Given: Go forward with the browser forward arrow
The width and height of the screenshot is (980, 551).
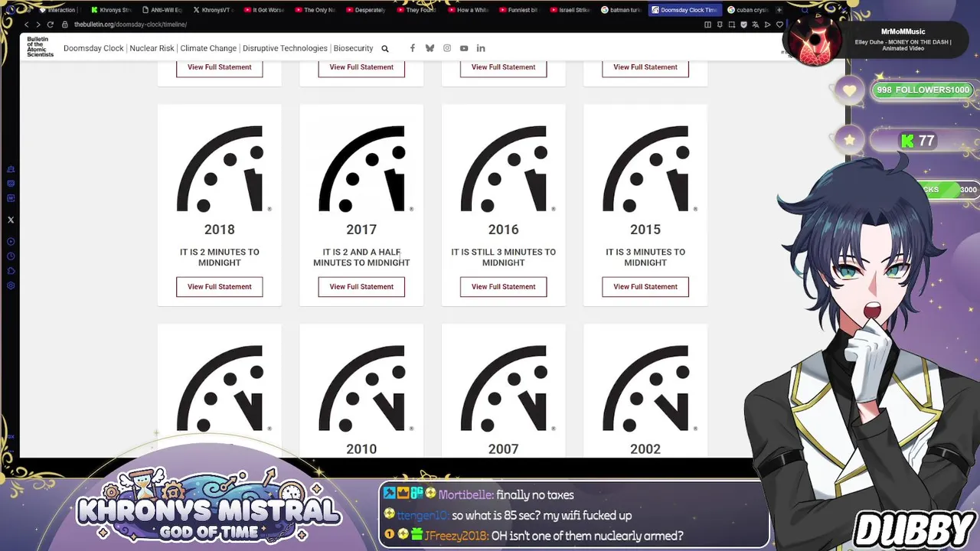Looking at the screenshot, I should 38,24.
